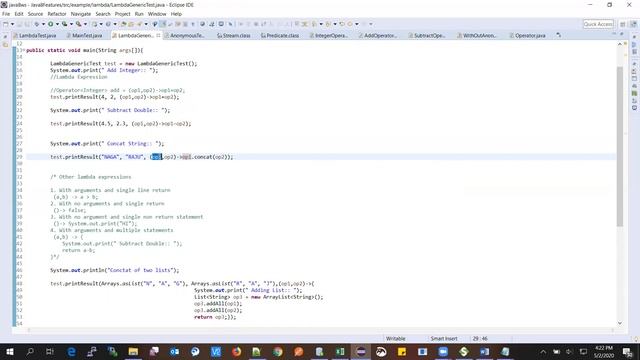Expand the External Tools dropdown arrow
The height and width of the screenshot is (360, 640).
[x=85, y=24]
